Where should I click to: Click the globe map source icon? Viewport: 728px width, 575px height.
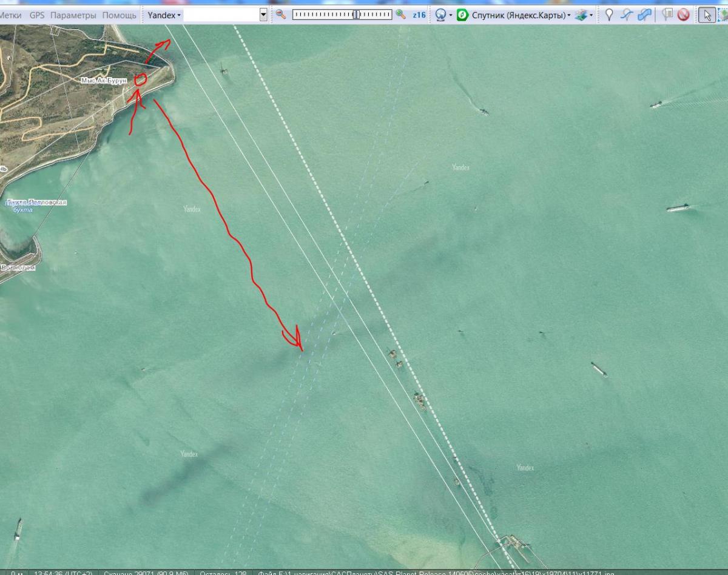point(441,15)
